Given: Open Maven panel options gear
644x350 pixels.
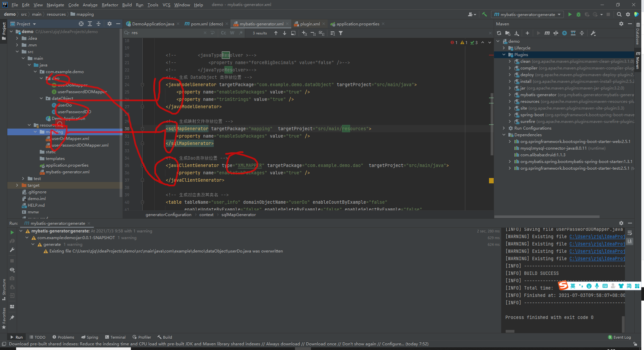Looking at the screenshot, I should [x=621, y=24].
